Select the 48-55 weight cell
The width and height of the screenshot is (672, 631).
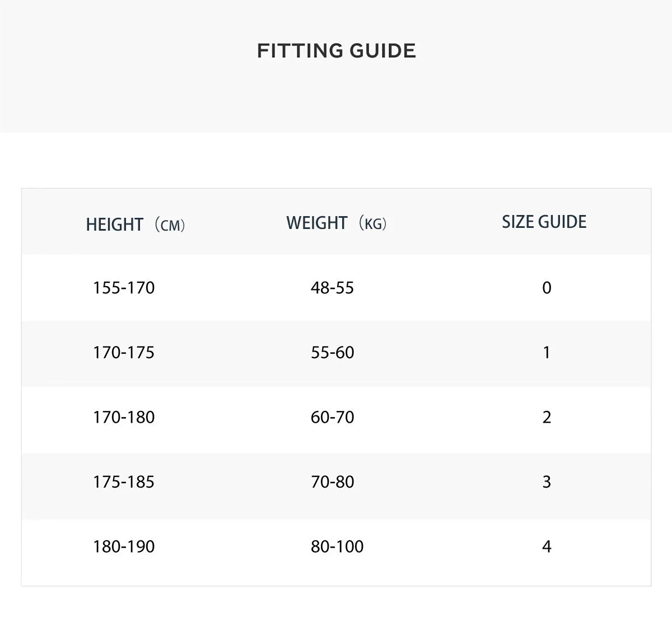pyautogui.click(x=332, y=288)
